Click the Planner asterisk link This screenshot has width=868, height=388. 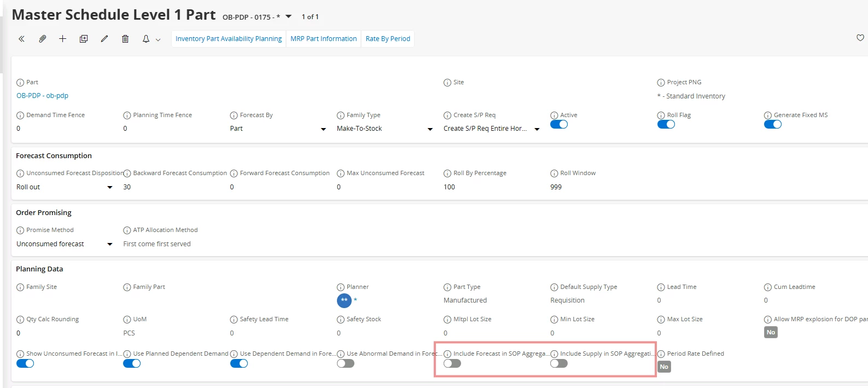pyautogui.click(x=355, y=300)
